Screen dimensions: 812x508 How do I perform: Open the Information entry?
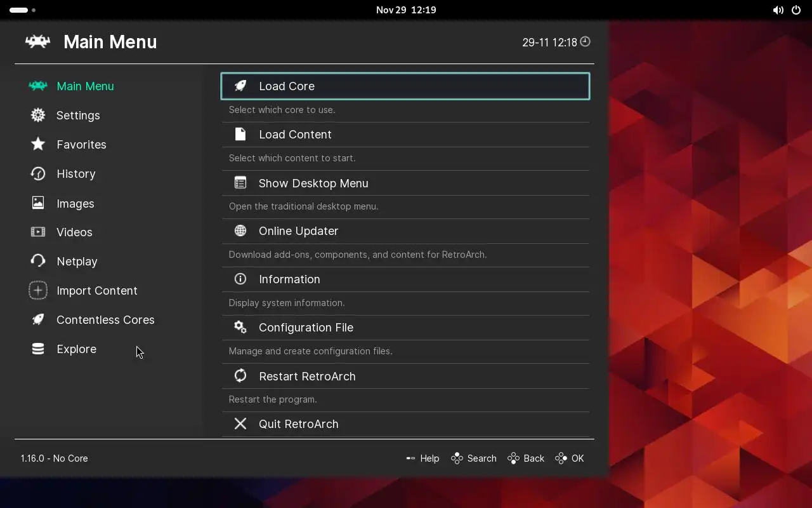tap(405, 279)
